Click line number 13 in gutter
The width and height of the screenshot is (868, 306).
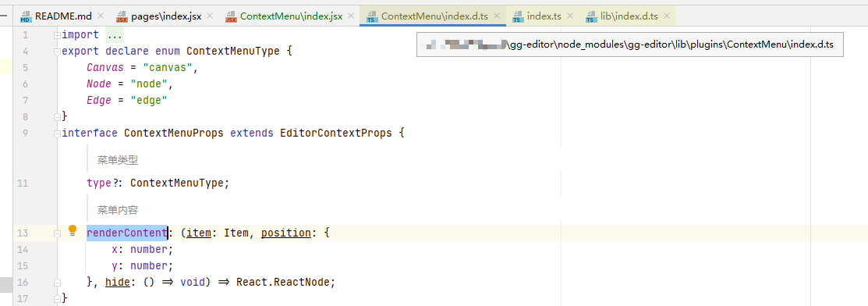23,233
